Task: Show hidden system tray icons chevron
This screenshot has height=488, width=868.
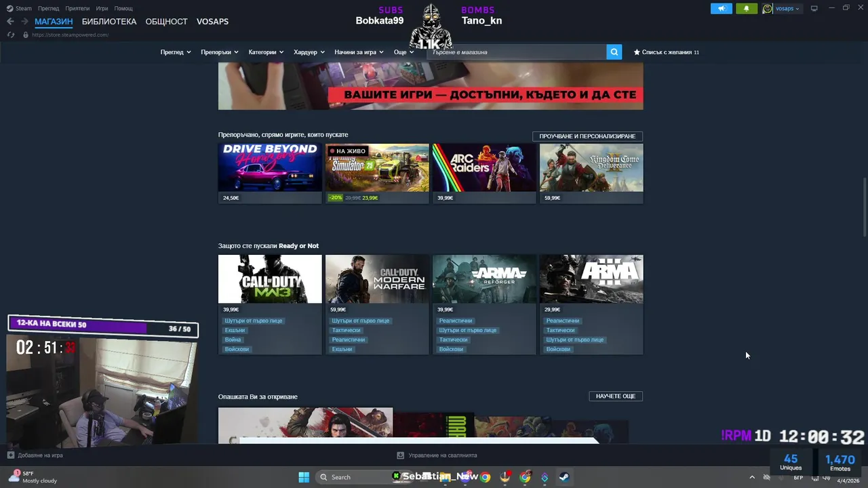Action: coord(751,477)
